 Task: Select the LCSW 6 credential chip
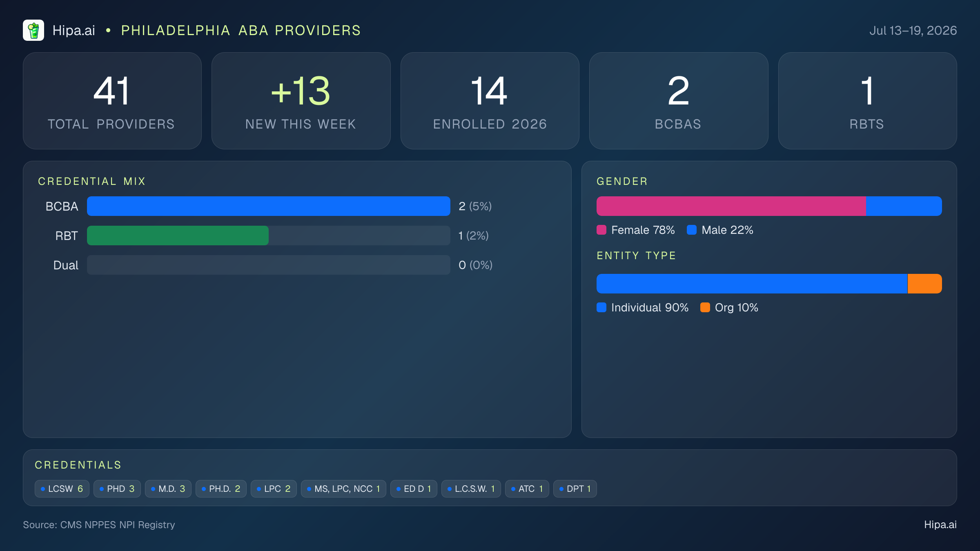62,489
